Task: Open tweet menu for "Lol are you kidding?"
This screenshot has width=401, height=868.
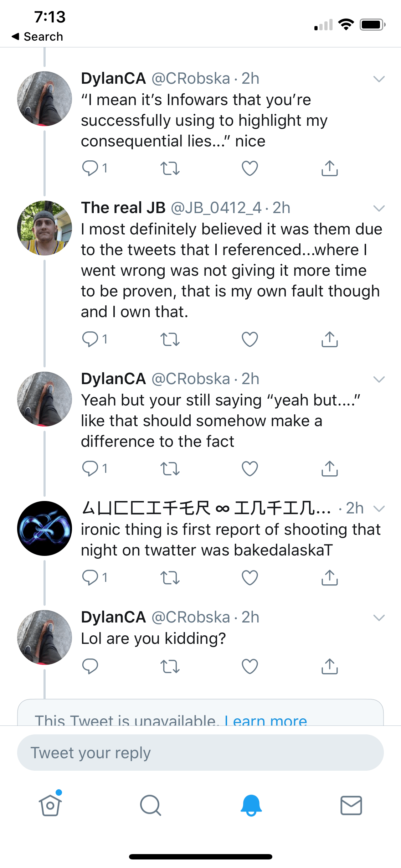Action: pyautogui.click(x=379, y=618)
